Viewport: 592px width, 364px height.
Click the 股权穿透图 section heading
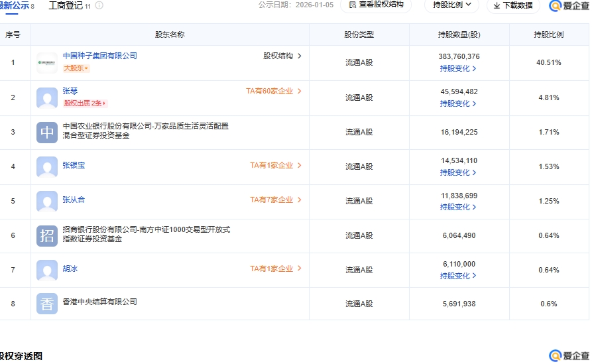21,356
